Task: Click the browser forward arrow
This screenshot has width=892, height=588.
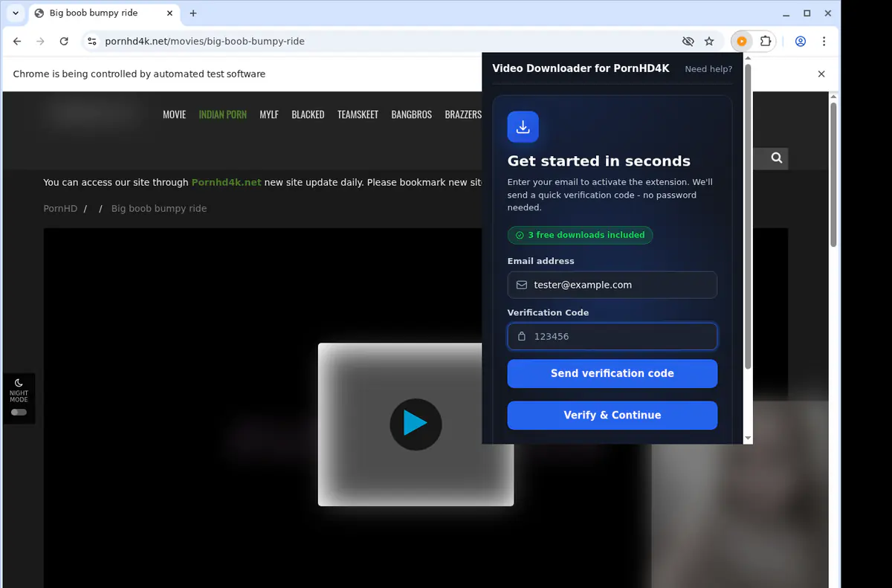Action: tap(40, 42)
